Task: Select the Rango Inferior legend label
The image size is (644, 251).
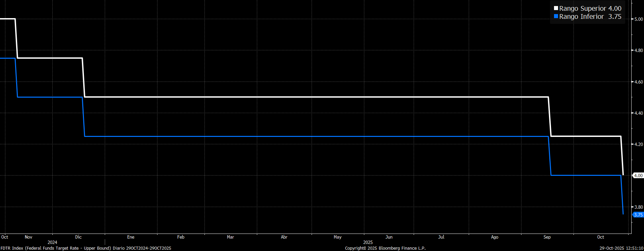Action: point(581,16)
